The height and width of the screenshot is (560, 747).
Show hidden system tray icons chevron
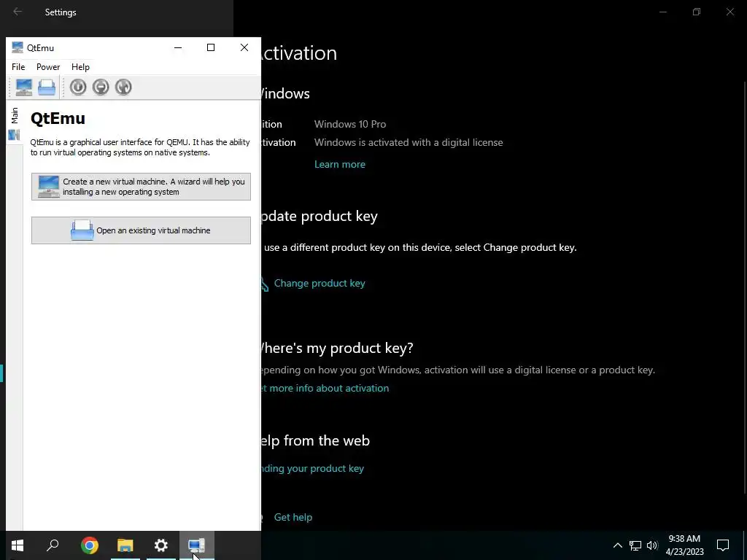tap(617, 545)
